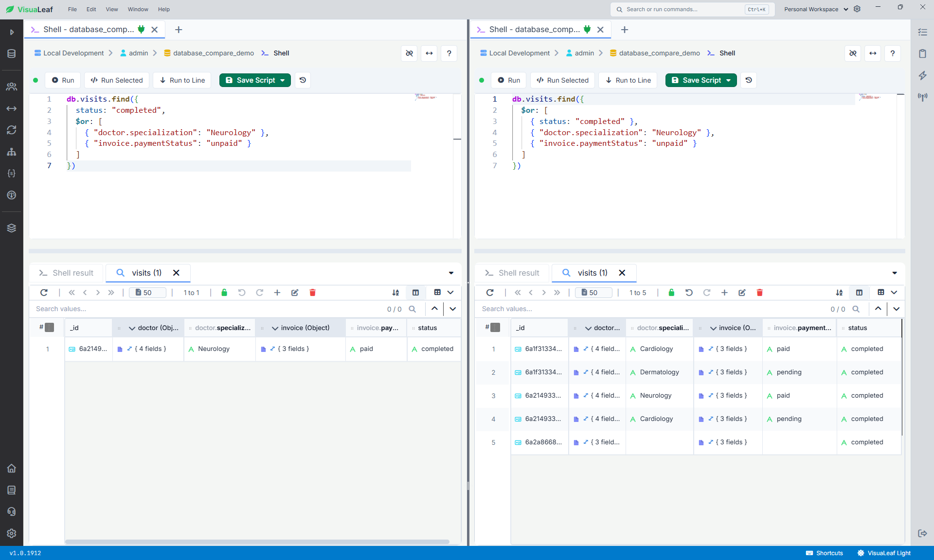Open the help question icon in left pane
This screenshot has width=934, height=560.
pyautogui.click(x=449, y=53)
